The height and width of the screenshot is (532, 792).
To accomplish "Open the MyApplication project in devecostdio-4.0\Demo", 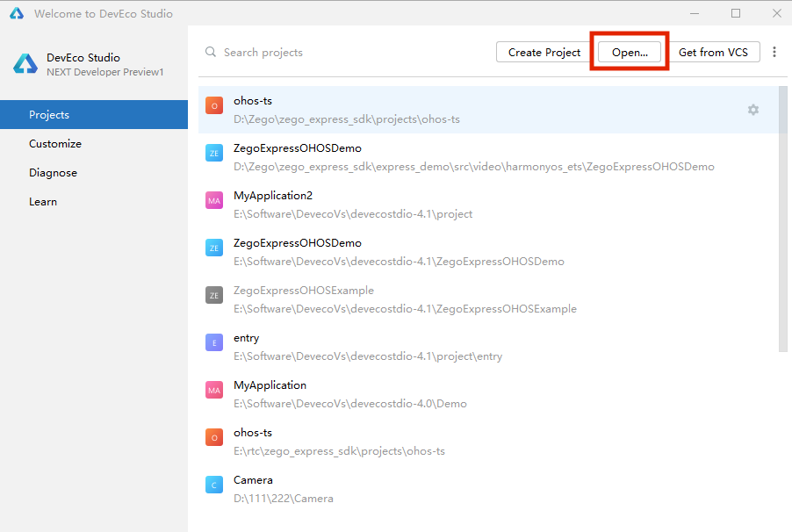I will [x=351, y=394].
